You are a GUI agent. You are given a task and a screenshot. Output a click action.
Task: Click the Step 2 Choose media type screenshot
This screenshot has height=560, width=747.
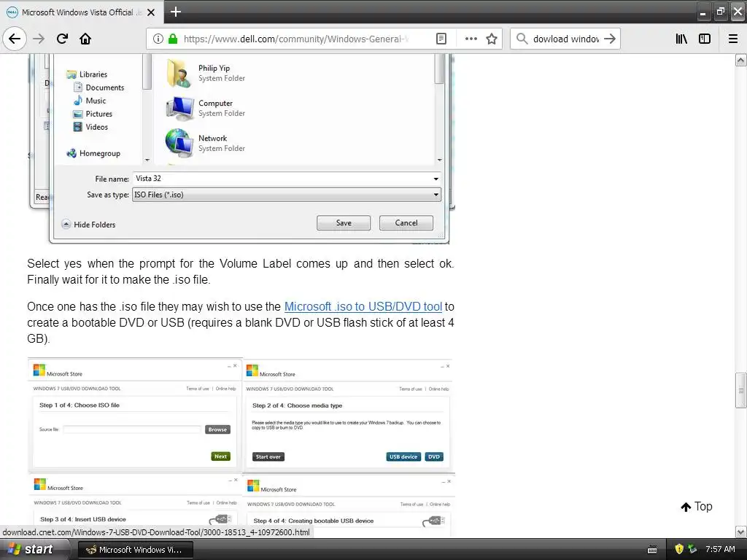click(x=348, y=416)
